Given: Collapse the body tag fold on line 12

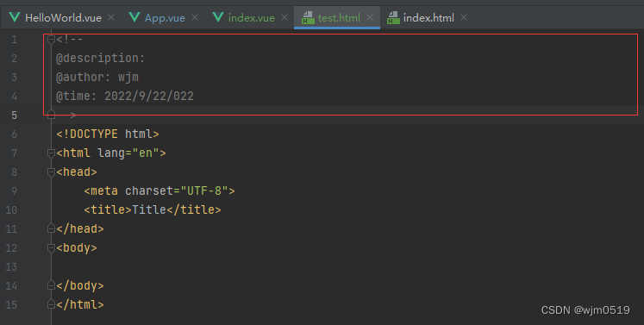Looking at the screenshot, I should (51, 247).
